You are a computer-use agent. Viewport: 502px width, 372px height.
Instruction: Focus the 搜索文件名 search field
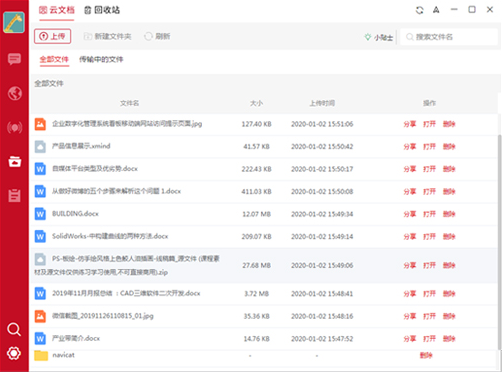448,37
